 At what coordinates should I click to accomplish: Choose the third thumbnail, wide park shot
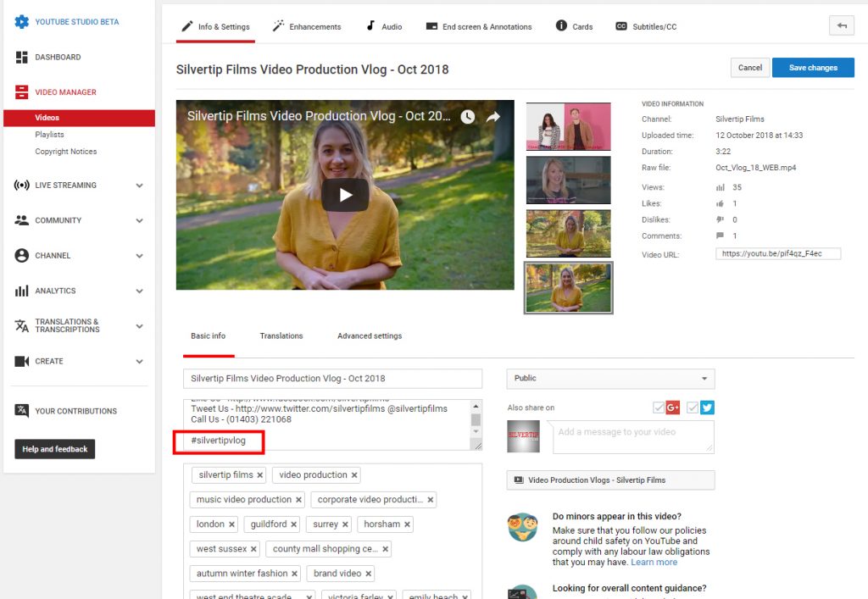(x=568, y=233)
